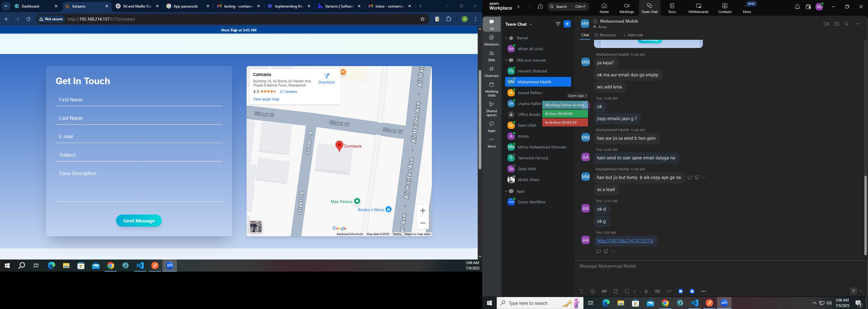
Task: Click the First Name field
Action: click(139, 100)
